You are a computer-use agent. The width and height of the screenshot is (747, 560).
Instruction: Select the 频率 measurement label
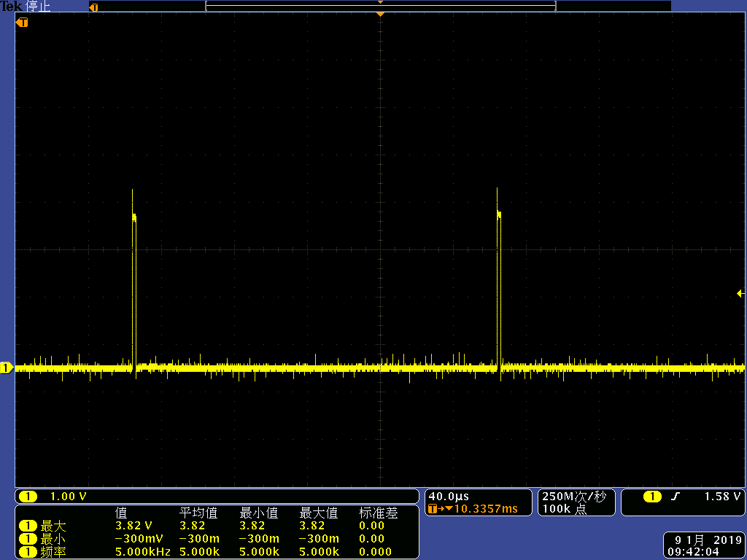pos(53,553)
